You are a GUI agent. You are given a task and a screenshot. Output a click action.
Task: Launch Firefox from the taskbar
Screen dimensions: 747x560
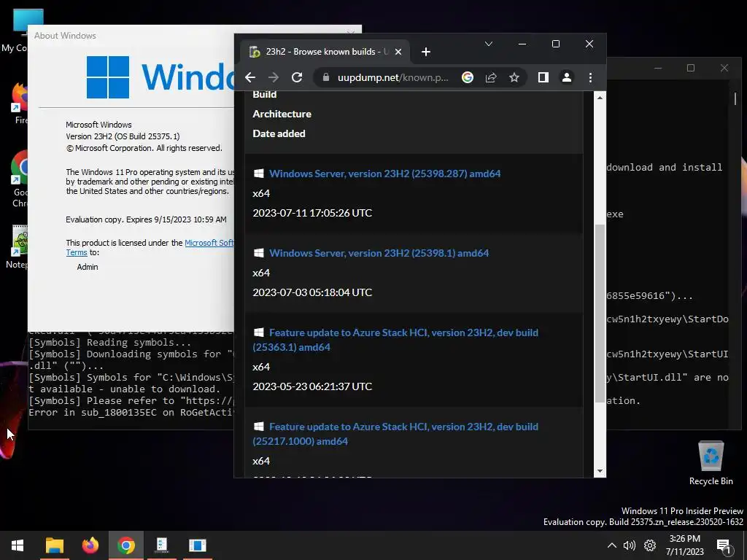coord(90,545)
